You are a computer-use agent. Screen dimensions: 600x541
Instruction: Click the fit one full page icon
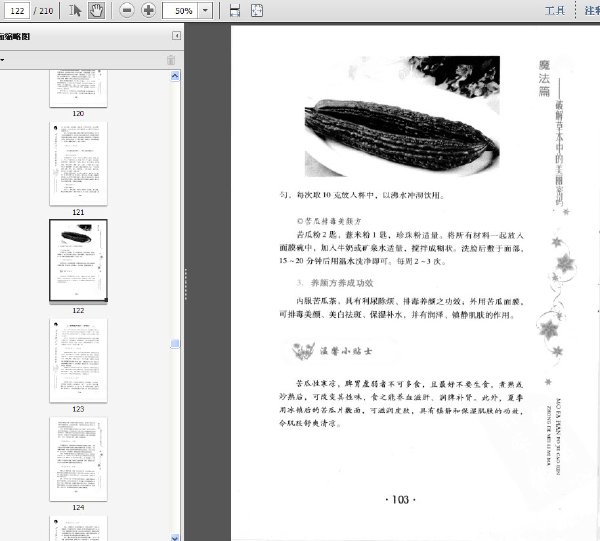coord(257,11)
